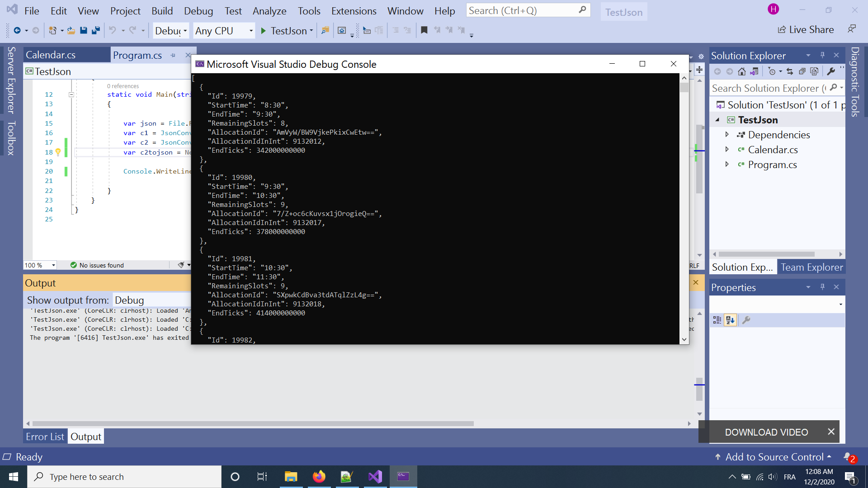Open the File menu
This screenshot has width=868, height=488.
click(32, 11)
